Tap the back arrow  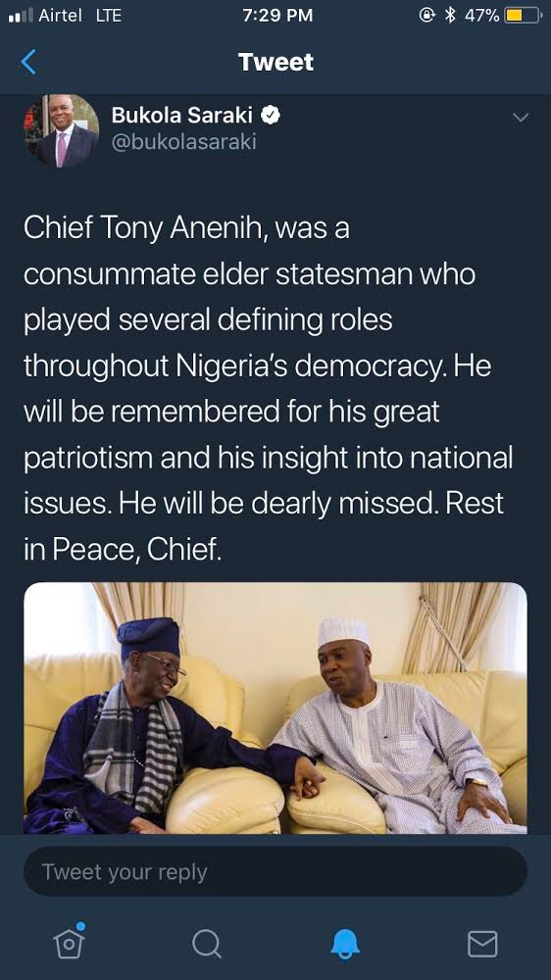pos(28,62)
